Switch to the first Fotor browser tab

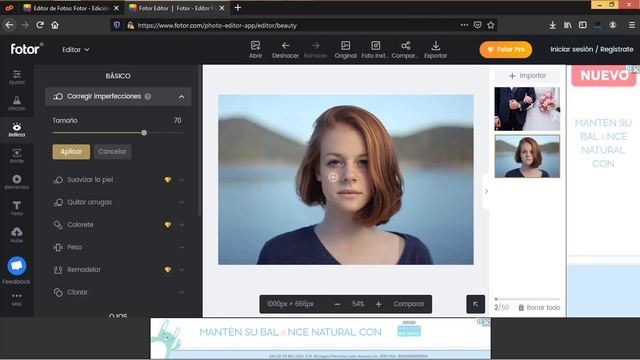[71, 8]
